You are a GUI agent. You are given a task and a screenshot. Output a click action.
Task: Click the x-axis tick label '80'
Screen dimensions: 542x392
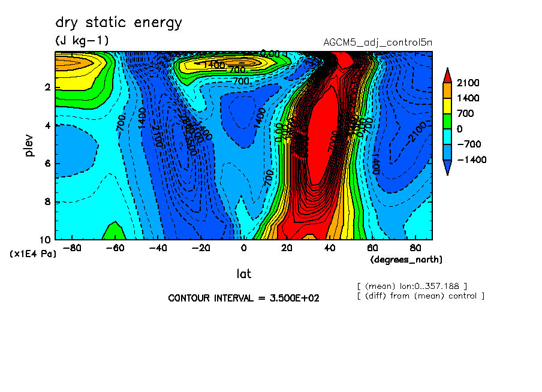pyautogui.click(x=415, y=248)
